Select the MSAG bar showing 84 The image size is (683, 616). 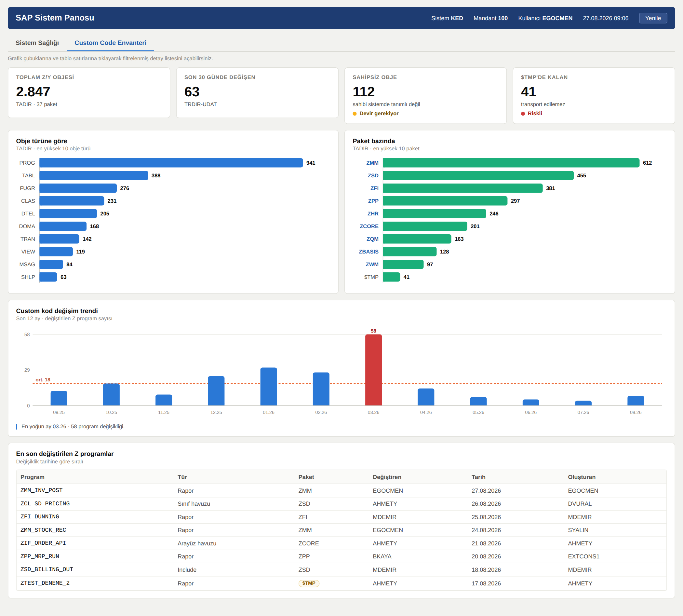pyautogui.click(x=51, y=264)
